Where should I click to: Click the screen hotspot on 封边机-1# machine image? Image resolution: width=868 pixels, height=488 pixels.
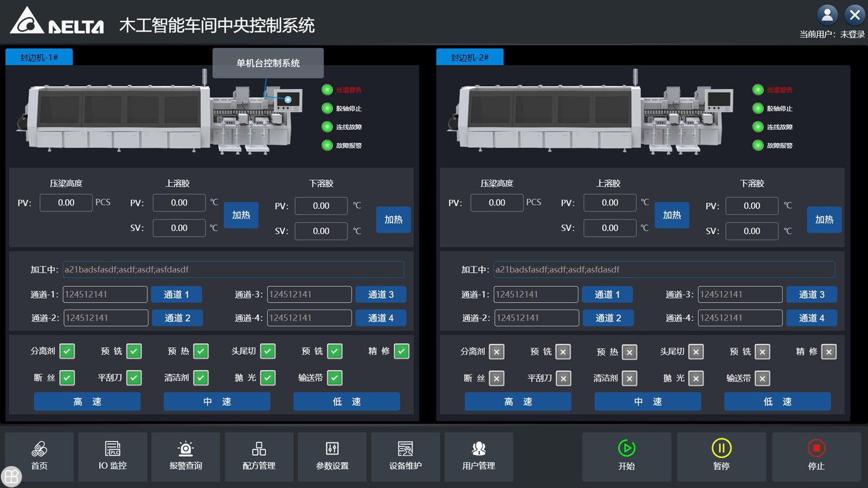(288, 100)
